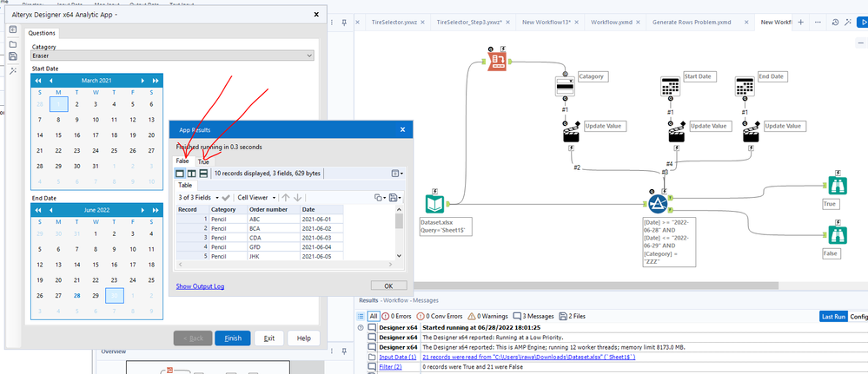Go to next month in Start Date calendar
The image size is (868, 374).
coord(142,81)
